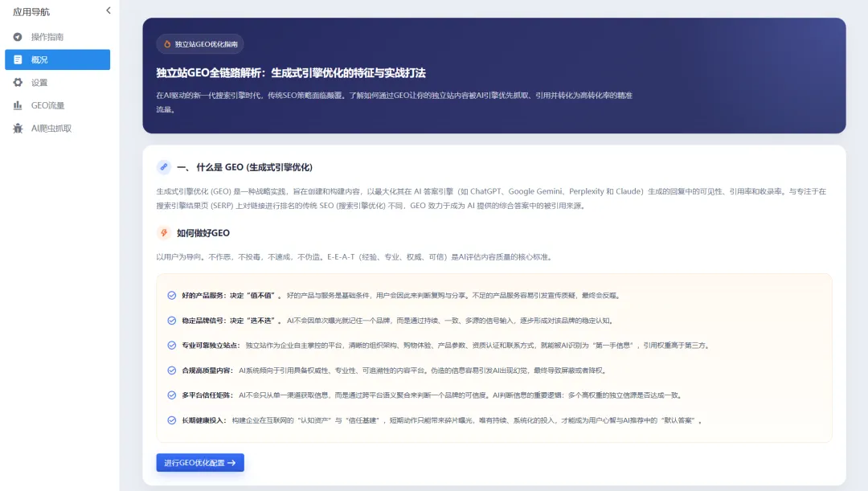The height and width of the screenshot is (491, 868).
Task: Click the gear icon beside 设置
Action: click(x=18, y=83)
